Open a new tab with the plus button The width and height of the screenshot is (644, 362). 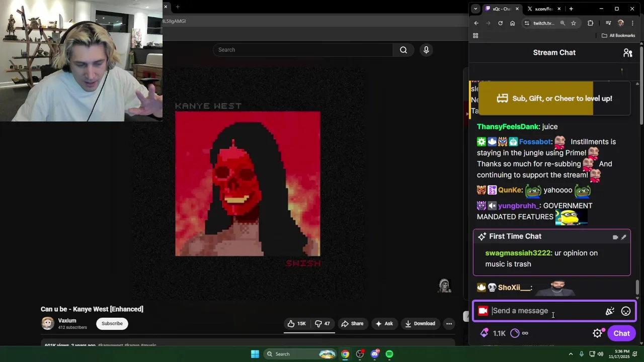[x=571, y=9]
